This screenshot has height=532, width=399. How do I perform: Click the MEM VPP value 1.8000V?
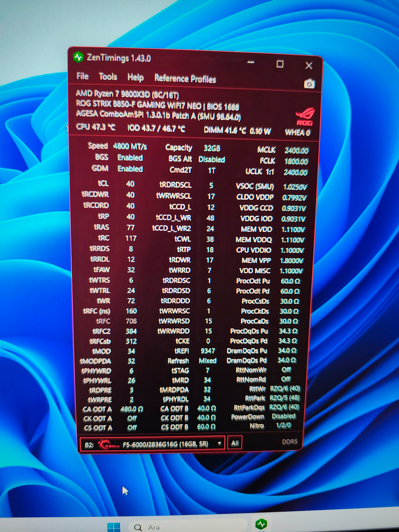[x=292, y=261]
